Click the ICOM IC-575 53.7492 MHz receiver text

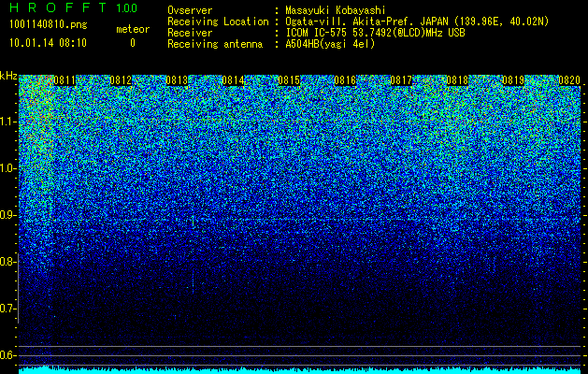point(376,33)
